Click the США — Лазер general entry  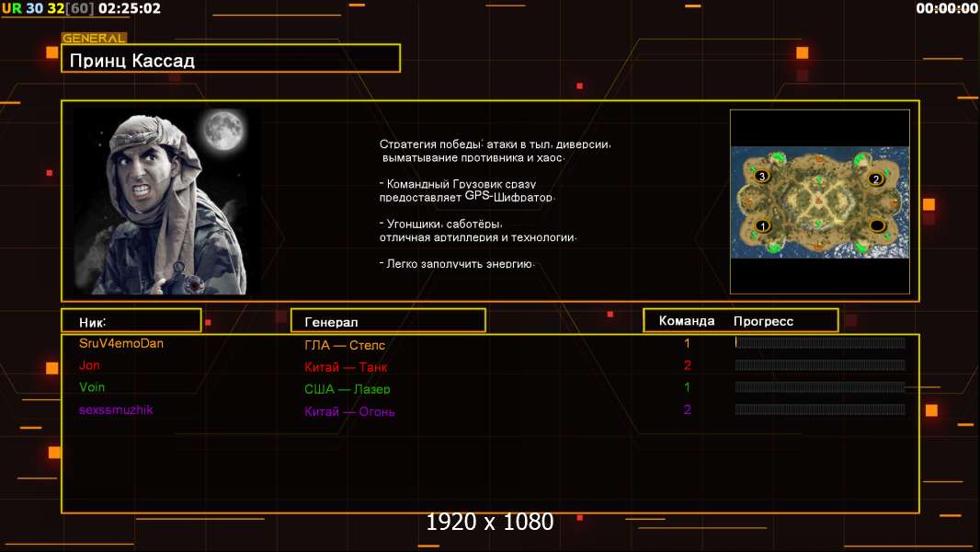coord(347,389)
